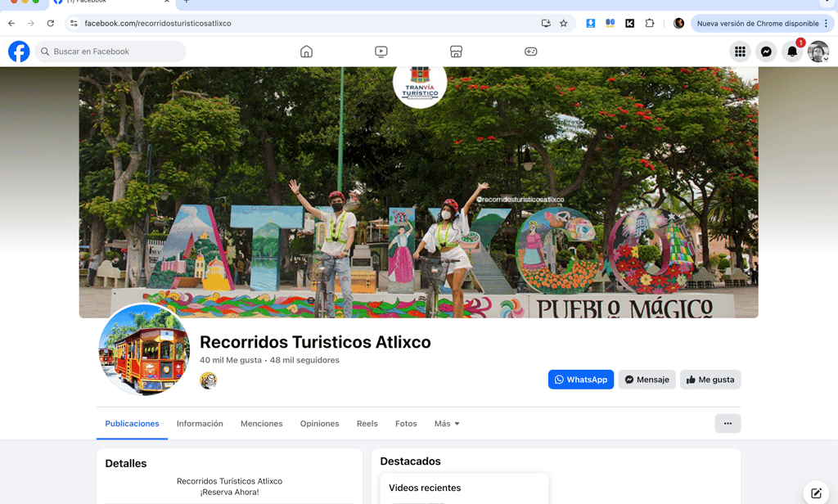The image size is (838, 504).
Task: Click the Recorridos Turisticos Atlixco page title
Action: (x=315, y=341)
